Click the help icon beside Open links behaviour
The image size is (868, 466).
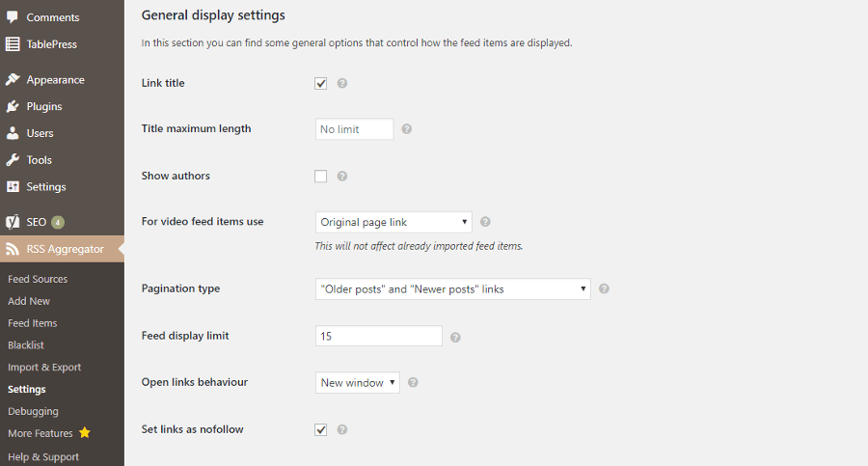point(413,382)
